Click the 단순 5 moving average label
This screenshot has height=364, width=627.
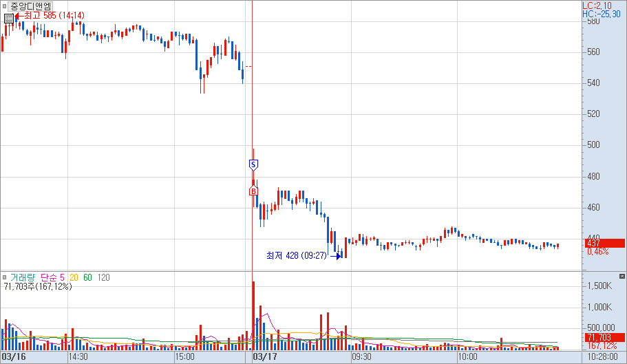pos(52,277)
